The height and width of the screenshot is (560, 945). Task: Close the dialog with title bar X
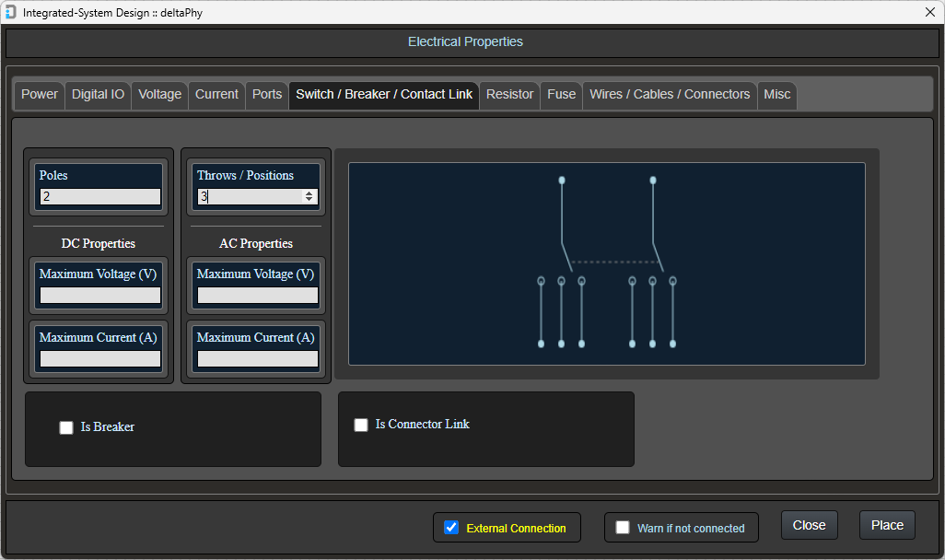tap(929, 11)
